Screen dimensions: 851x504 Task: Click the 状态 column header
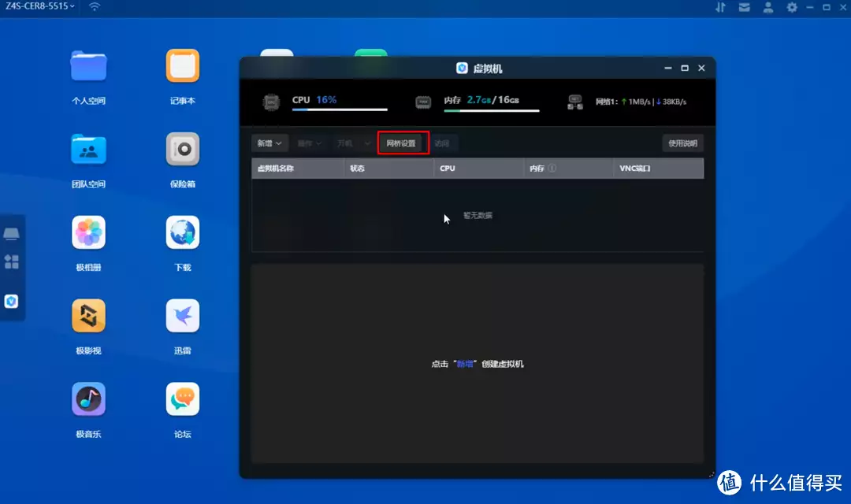click(x=388, y=169)
